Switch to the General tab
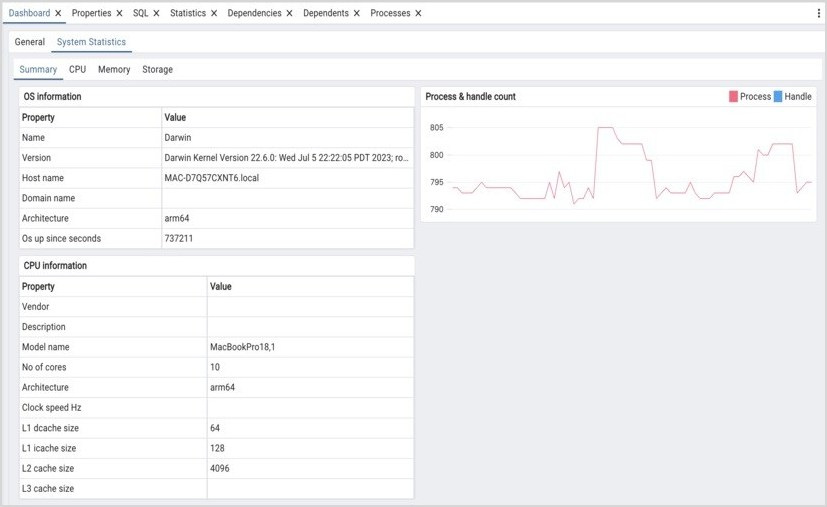Viewport: 827px width, 507px height. click(29, 42)
